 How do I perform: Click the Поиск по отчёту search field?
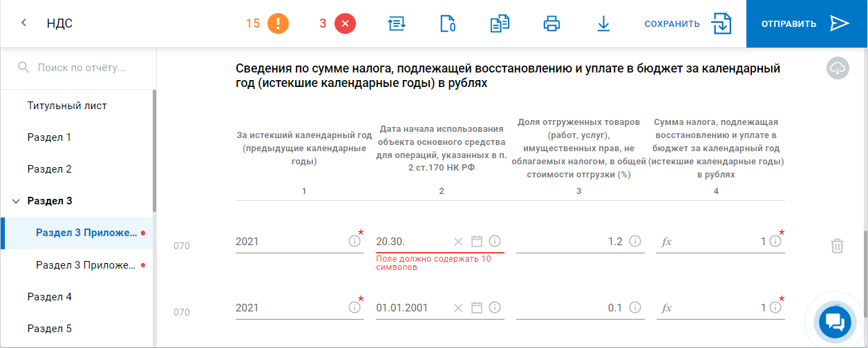(82, 68)
